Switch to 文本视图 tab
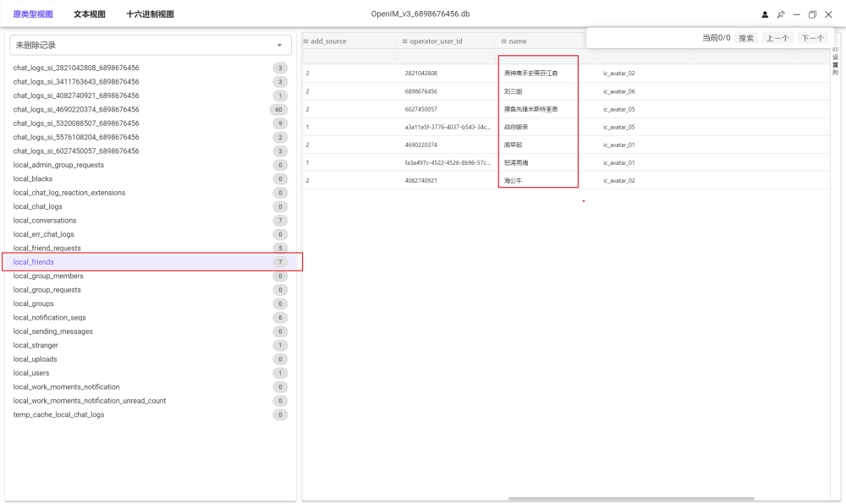 pos(90,14)
